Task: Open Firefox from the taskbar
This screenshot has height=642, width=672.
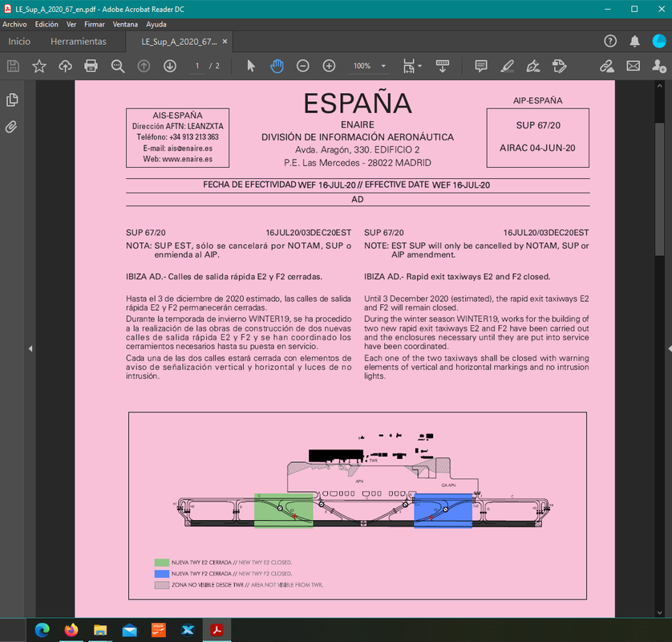Action: pyautogui.click(x=71, y=630)
